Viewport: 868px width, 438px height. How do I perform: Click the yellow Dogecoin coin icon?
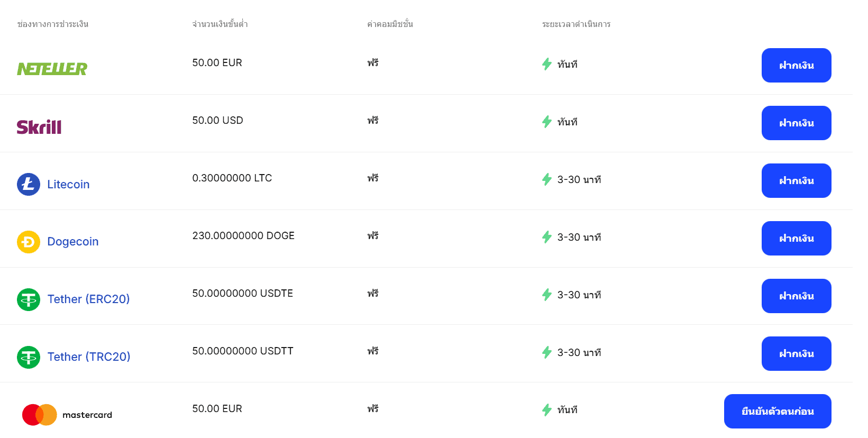coord(29,242)
